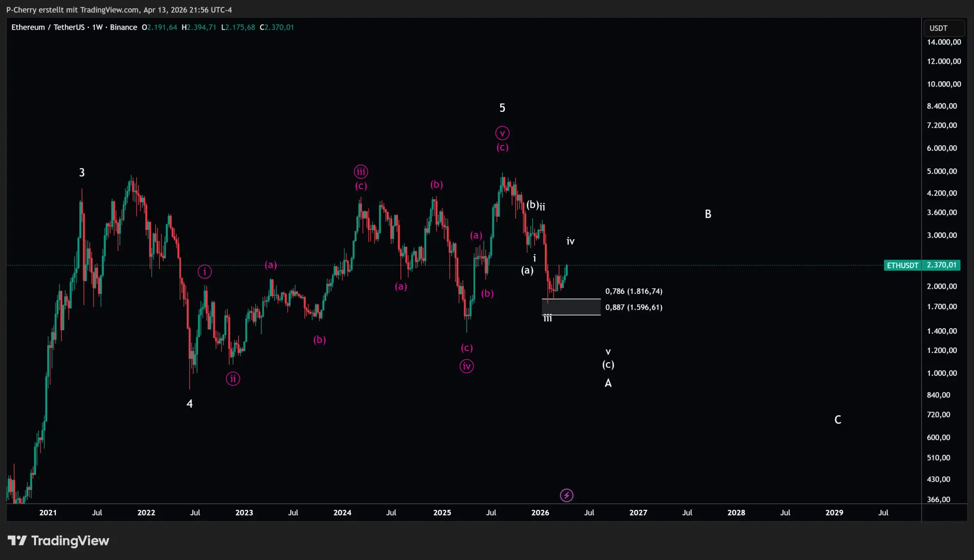974x560 pixels.
Task: Click the pink (b) wave label above 2025 peak
Action: (436, 184)
